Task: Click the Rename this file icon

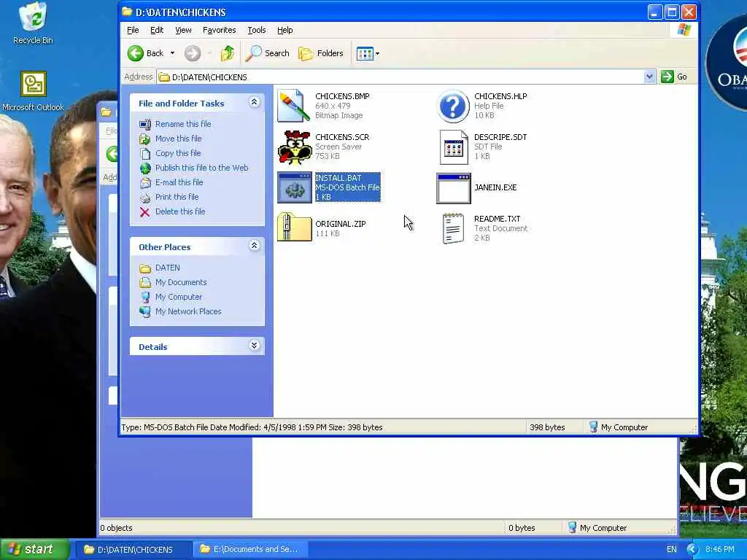Action: (145, 124)
